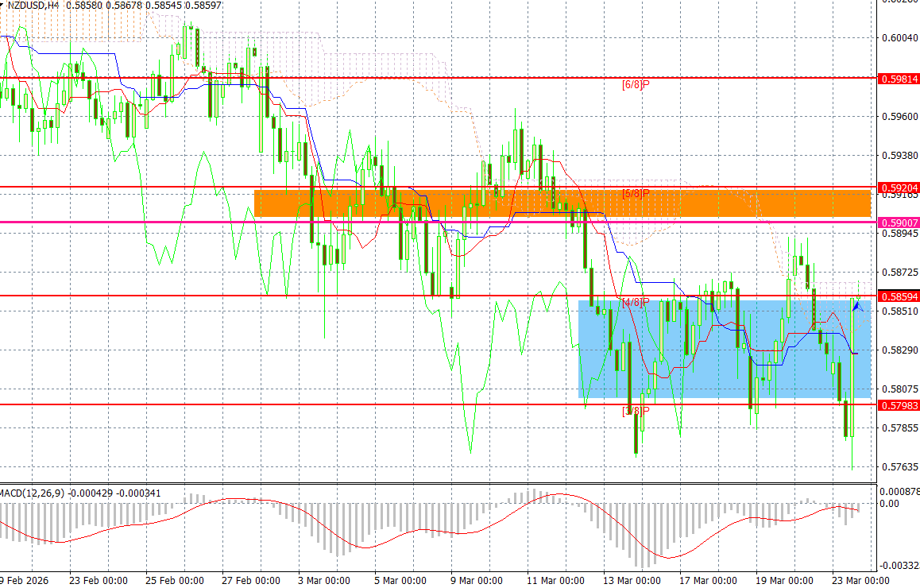Screen dimensions: 920x588
Task: Click the blue arrow marker near the latest candle
Action: coord(857,307)
